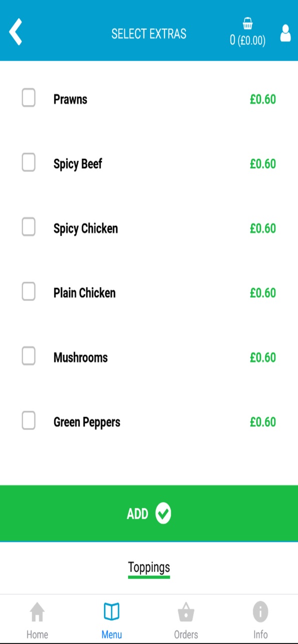Viewport: 298px width, 644px height.
Task: Tap the basket total 0 (£0.00)
Action: [x=247, y=40]
